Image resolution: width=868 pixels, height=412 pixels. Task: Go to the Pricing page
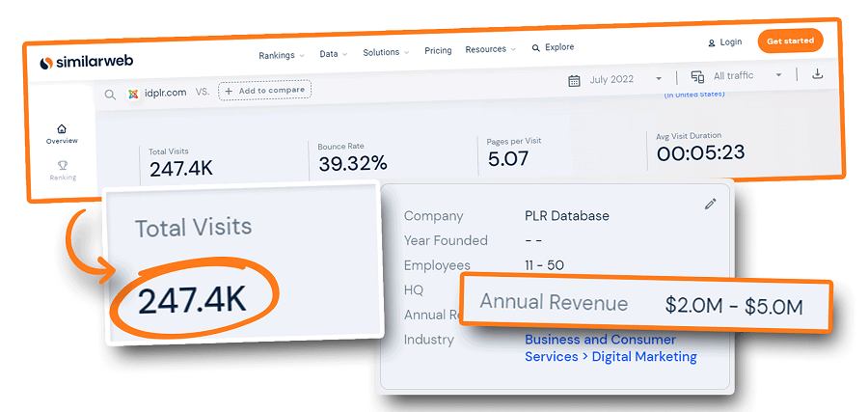point(438,50)
